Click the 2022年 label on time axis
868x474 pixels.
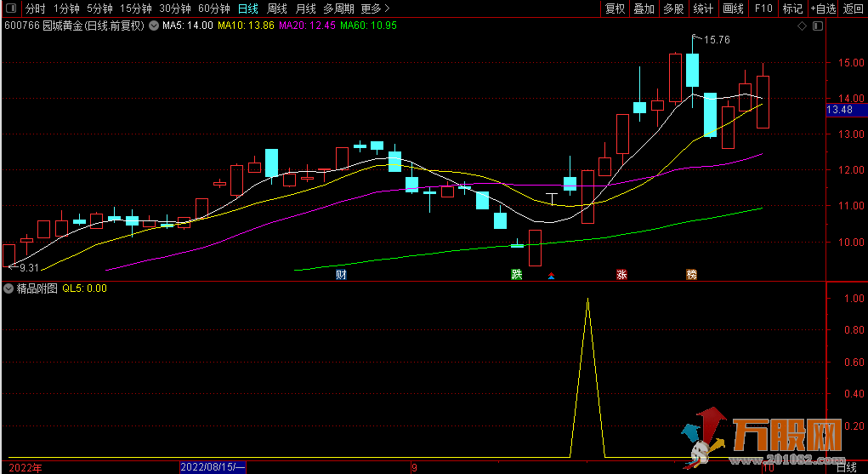point(25,468)
